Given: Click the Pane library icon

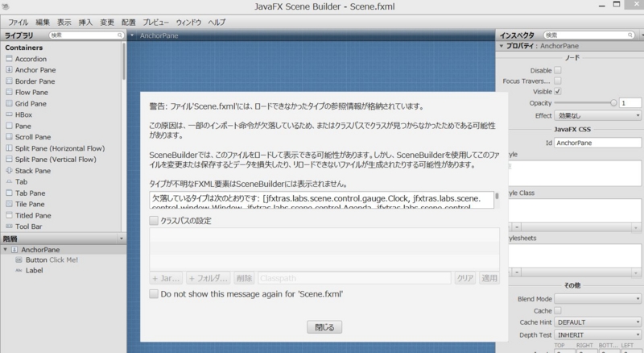Looking at the screenshot, I should (9, 126).
